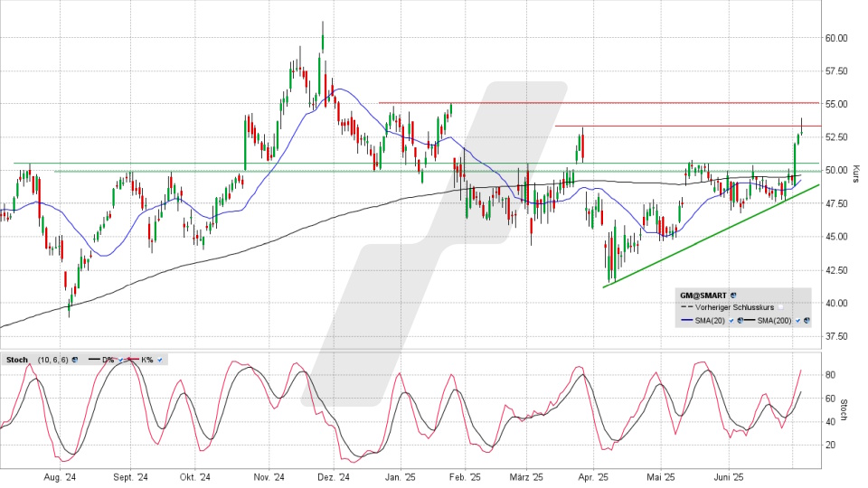Click the 60 stochastic axis label
Viewport: 868px width, 488px height.
coord(830,399)
